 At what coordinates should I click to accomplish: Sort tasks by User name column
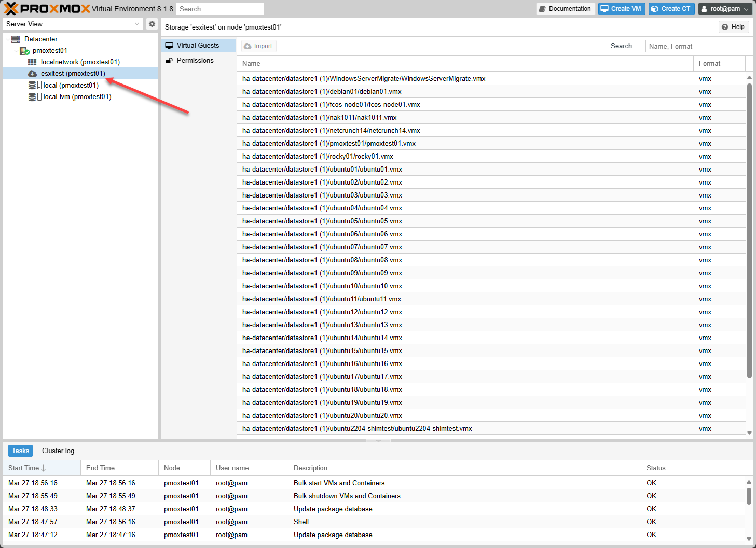(x=249, y=468)
